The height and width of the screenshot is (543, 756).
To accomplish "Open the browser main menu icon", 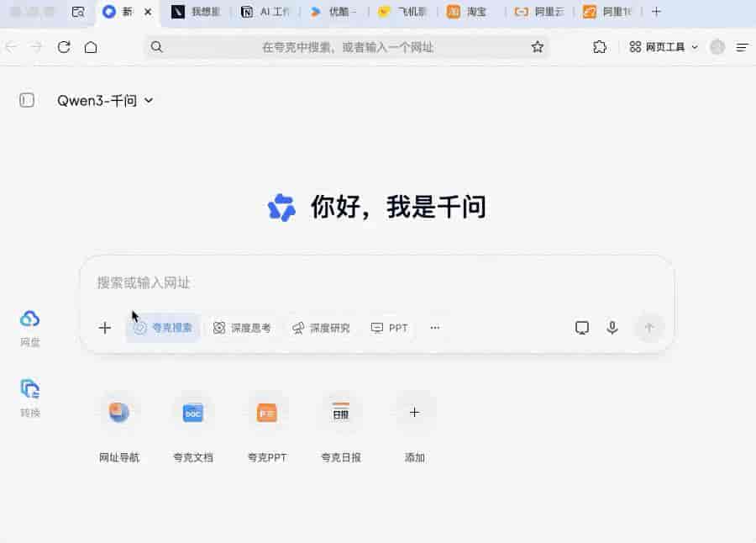I will click(743, 47).
